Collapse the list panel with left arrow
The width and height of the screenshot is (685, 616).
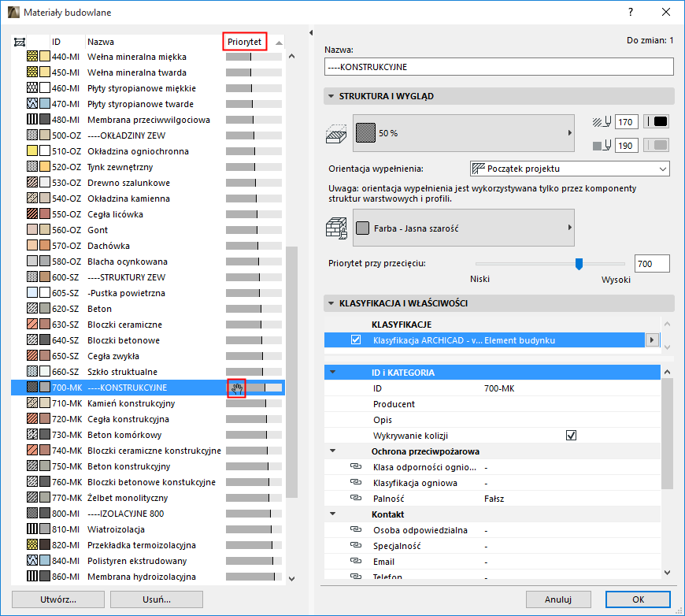pos(310,33)
